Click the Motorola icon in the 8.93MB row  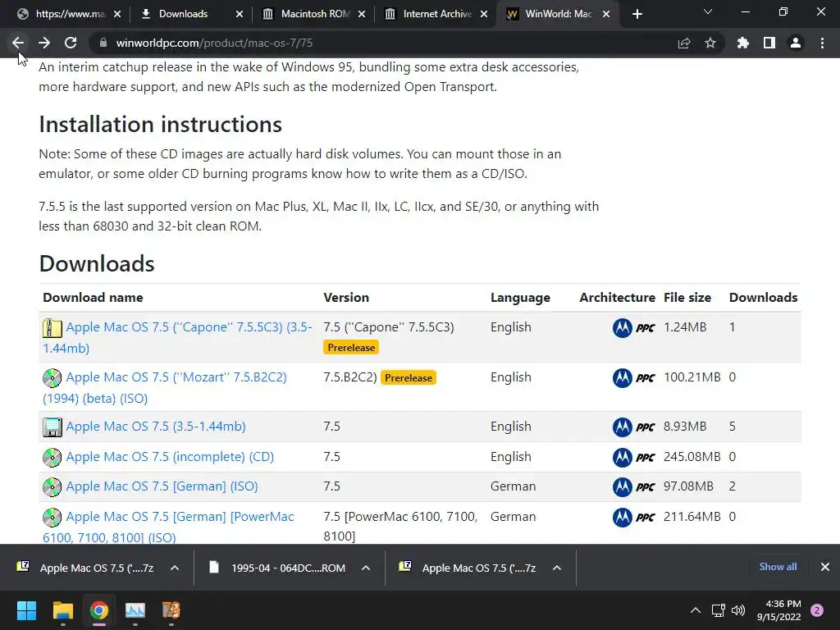tap(622, 427)
